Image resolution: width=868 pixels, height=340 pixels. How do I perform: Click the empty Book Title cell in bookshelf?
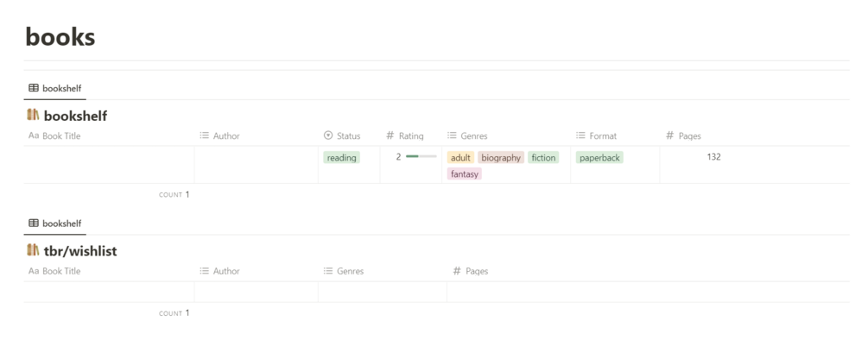109,165
